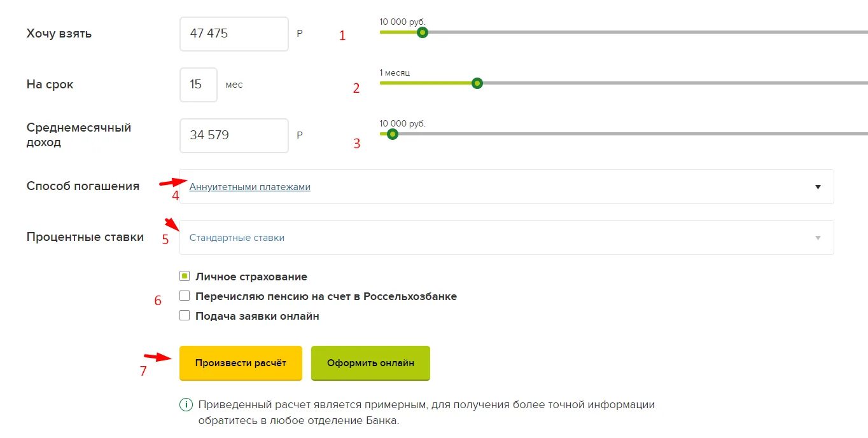Click the loan amount slider handle
The image size is (868, 438).
(x=422, y=32)
